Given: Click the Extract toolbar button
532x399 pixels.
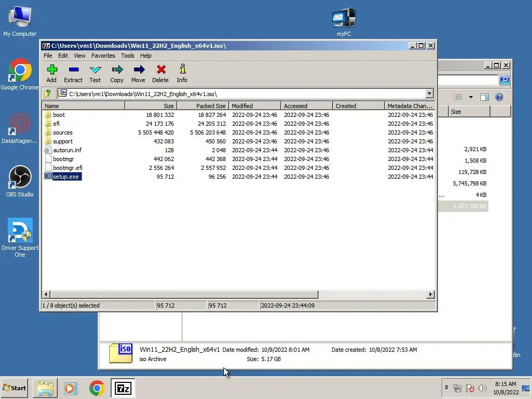Looking at the screenshot, I should click(73, 74).
